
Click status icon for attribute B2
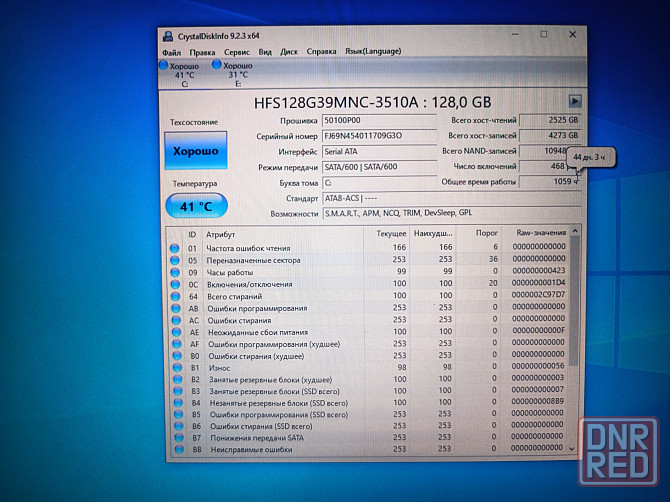click(178, 379)
